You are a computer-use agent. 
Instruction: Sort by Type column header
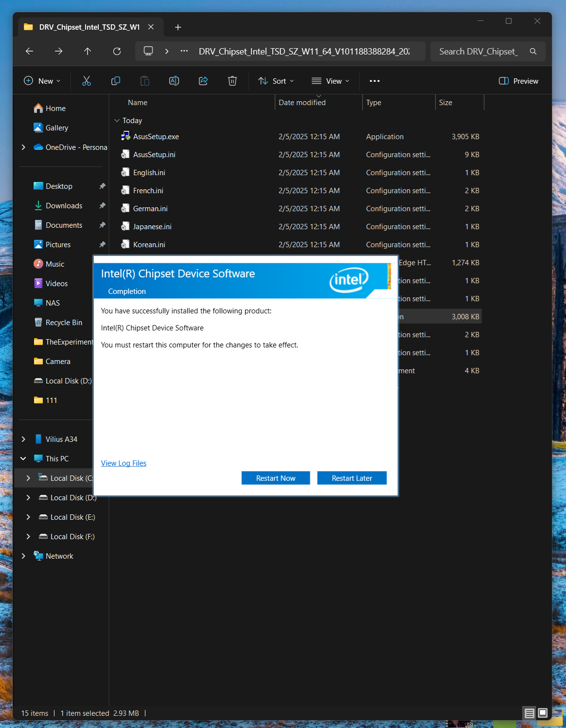click(373, 103)
